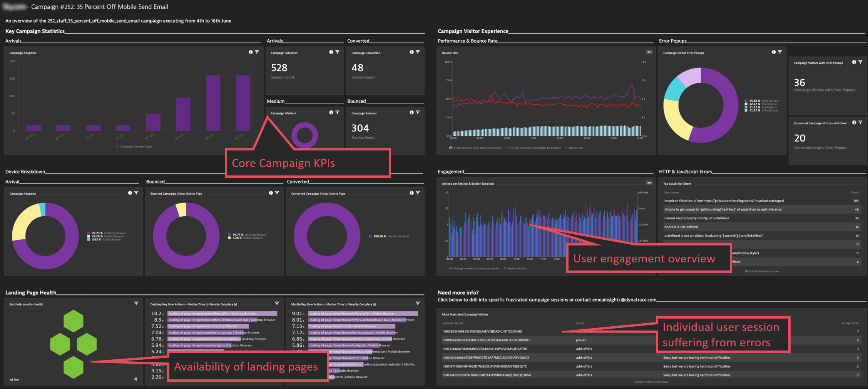
Task: Open filter on Desktop Key User Actions tile
Action: 277,304
